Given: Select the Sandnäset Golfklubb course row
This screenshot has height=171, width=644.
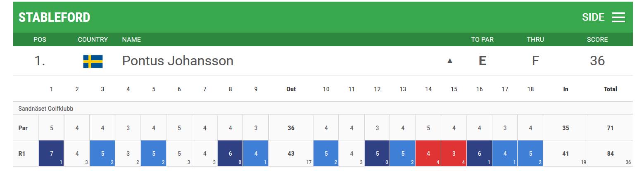Looking at the screenshot, I should click(x=323, y=109).
